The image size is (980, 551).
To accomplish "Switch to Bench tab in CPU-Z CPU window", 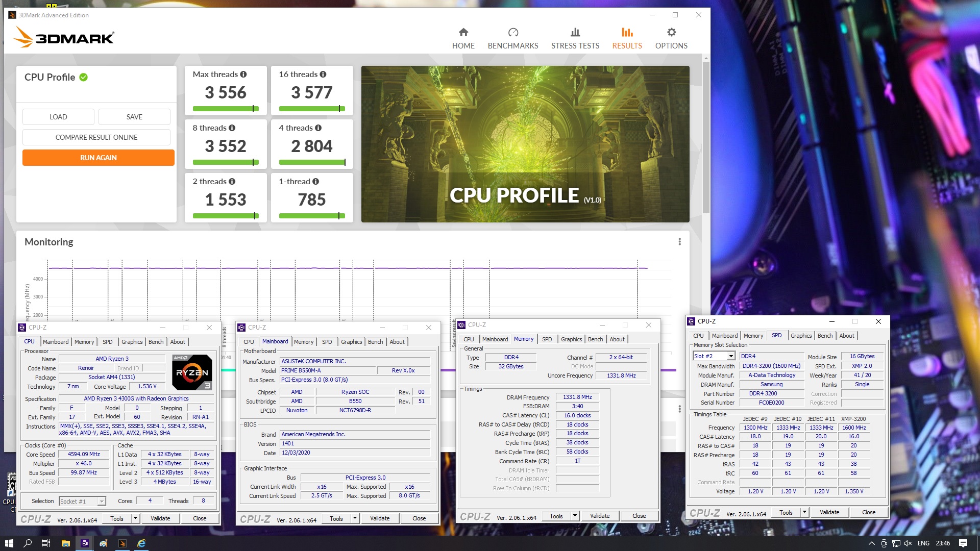I will 156,342.
